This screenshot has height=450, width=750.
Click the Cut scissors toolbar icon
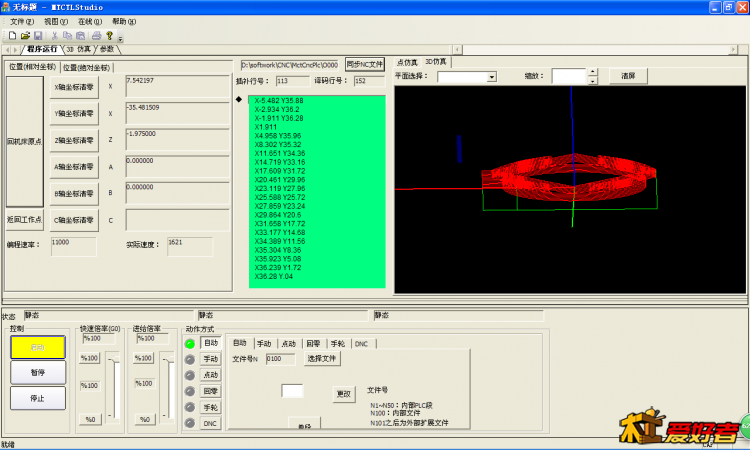(x=55, y=35)
